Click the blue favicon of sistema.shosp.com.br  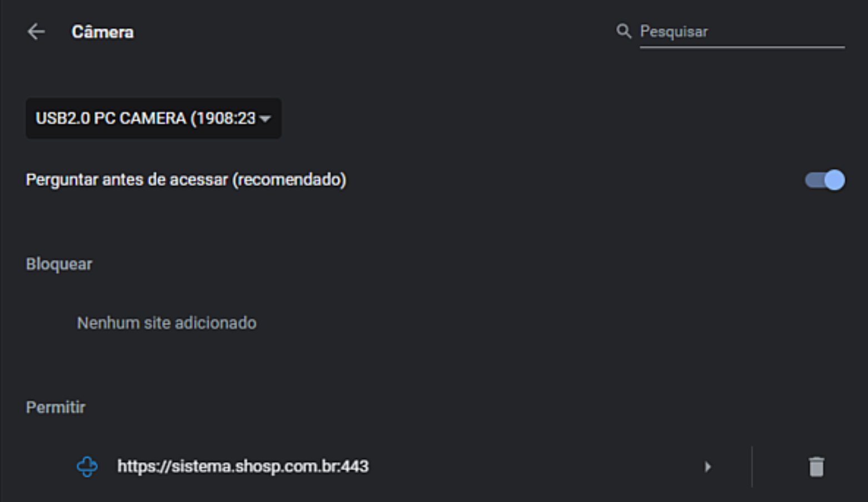[87, 466]
